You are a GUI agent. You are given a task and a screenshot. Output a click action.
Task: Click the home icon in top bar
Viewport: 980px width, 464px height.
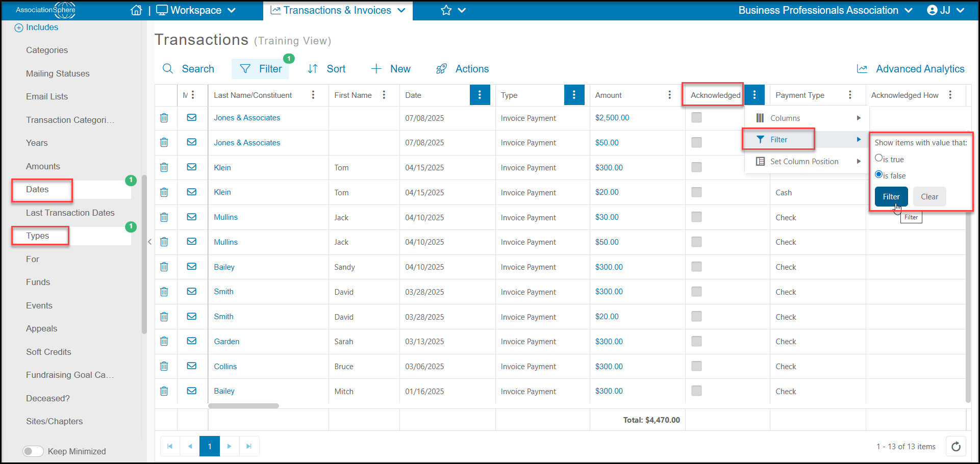point(136,10)
